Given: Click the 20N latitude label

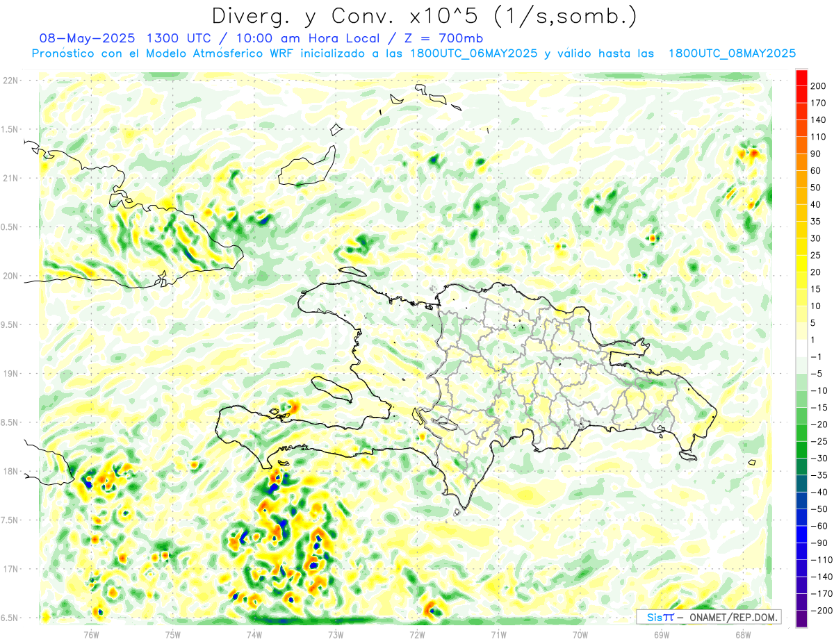Looking at the screenshot, I should point(10,276).
